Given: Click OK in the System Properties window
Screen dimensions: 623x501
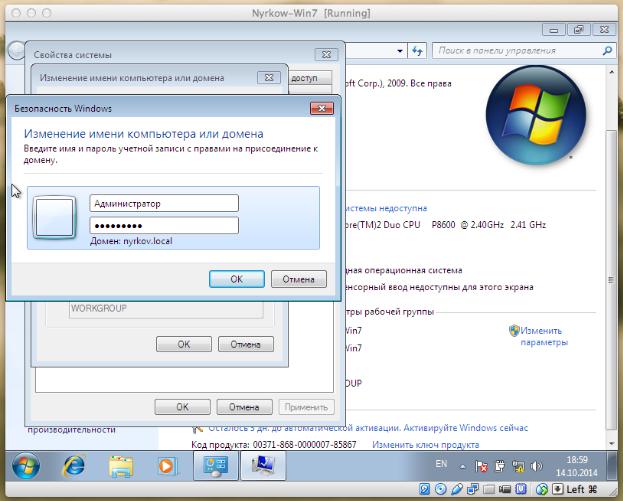Looking at the screenshot, I should 182,407.
